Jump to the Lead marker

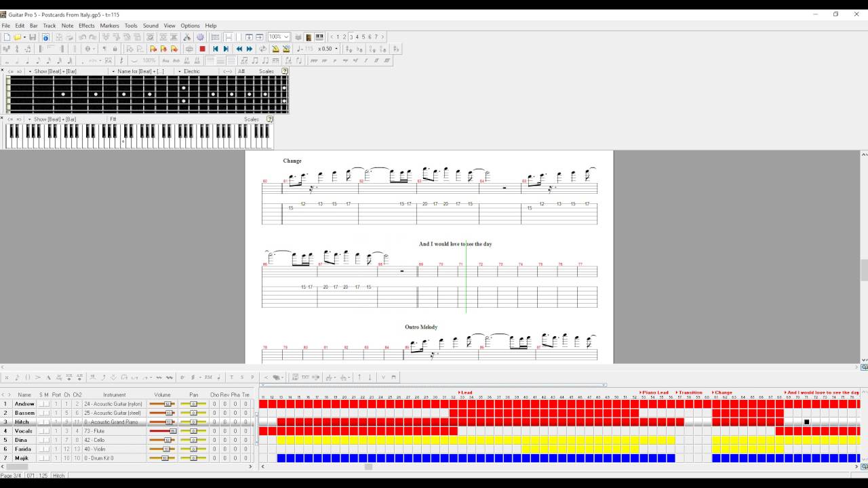pos(465,392)
